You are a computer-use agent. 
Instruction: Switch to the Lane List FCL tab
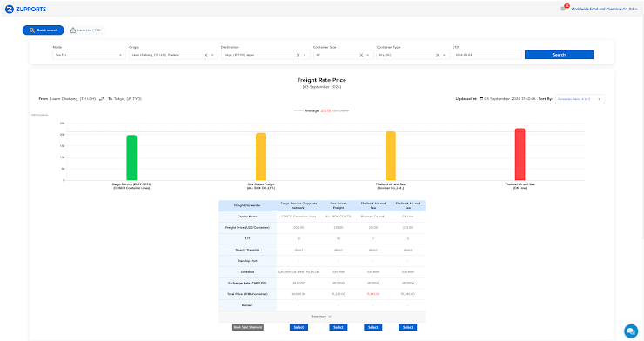tap(85, 30)
